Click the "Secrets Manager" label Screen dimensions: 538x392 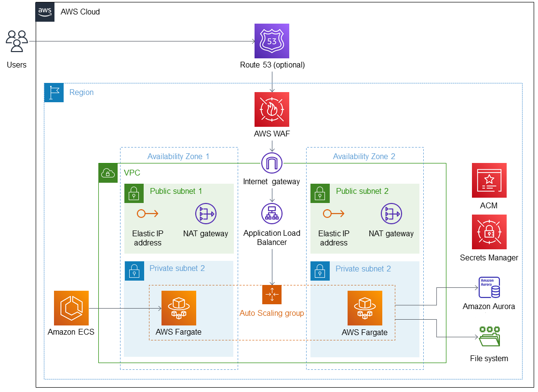[489, 258]
